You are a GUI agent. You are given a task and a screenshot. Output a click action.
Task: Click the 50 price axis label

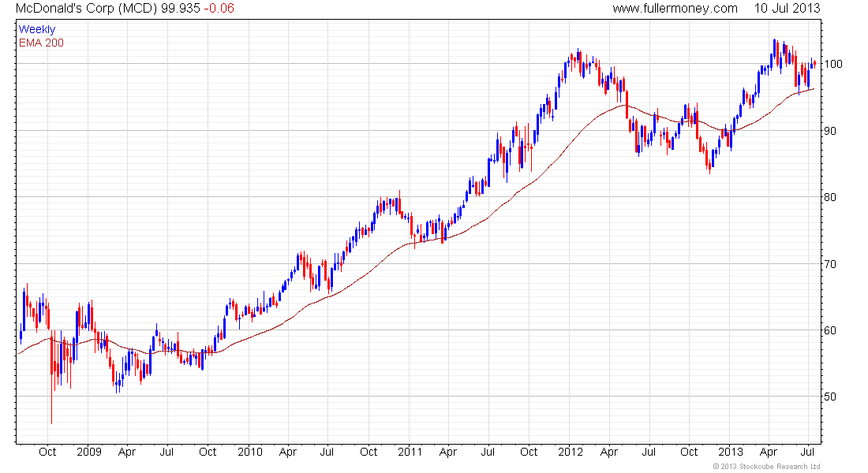(830, 397)
